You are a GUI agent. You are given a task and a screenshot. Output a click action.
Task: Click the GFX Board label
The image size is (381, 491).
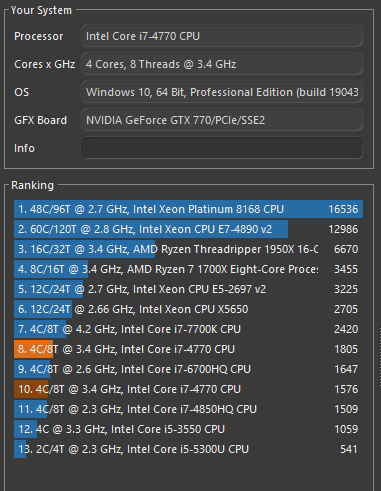click(40, 120)
